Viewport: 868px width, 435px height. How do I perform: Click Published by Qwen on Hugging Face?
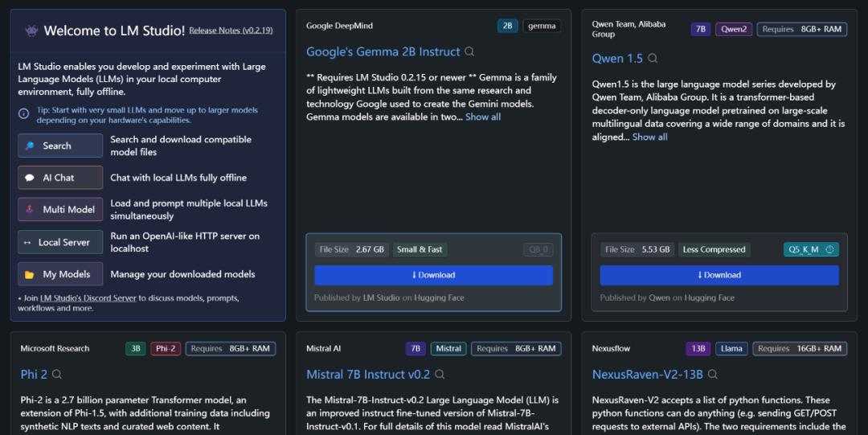(x=667, y=298)
